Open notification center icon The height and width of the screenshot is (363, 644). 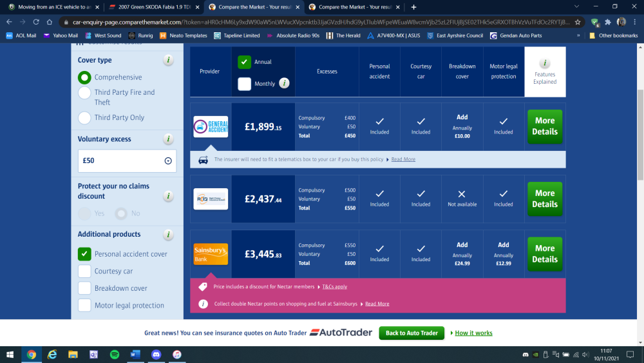click(x=630, y=355)
